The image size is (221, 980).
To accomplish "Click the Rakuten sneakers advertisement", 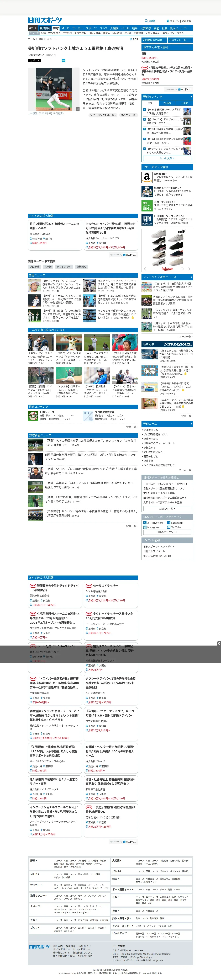I will 167,250.
